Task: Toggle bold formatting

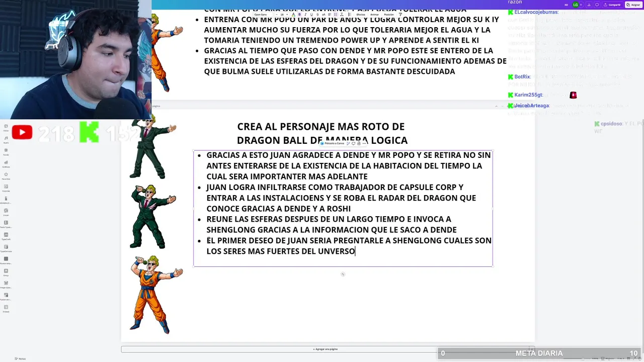Action: [299, 15]
